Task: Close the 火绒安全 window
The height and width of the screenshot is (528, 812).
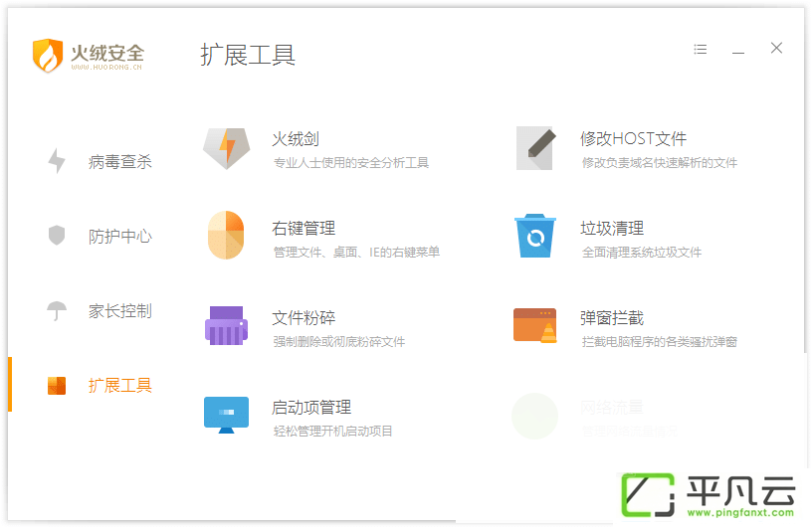Action: pyautogui.click(x=776, y=48)
